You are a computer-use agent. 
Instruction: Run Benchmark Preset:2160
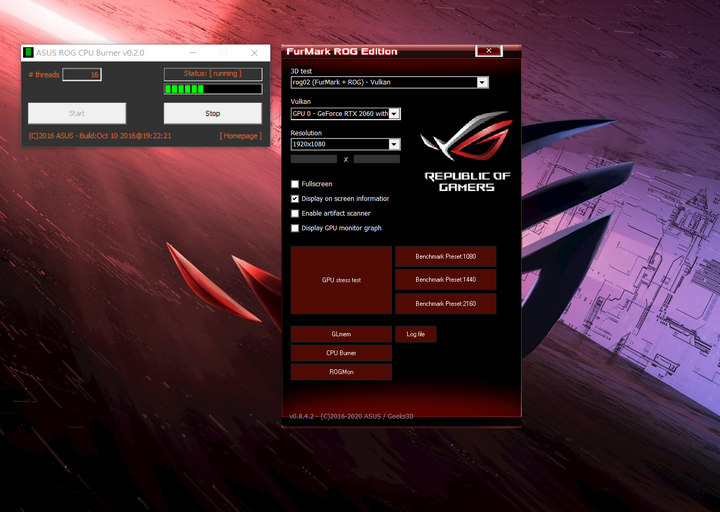pos(445,304)
